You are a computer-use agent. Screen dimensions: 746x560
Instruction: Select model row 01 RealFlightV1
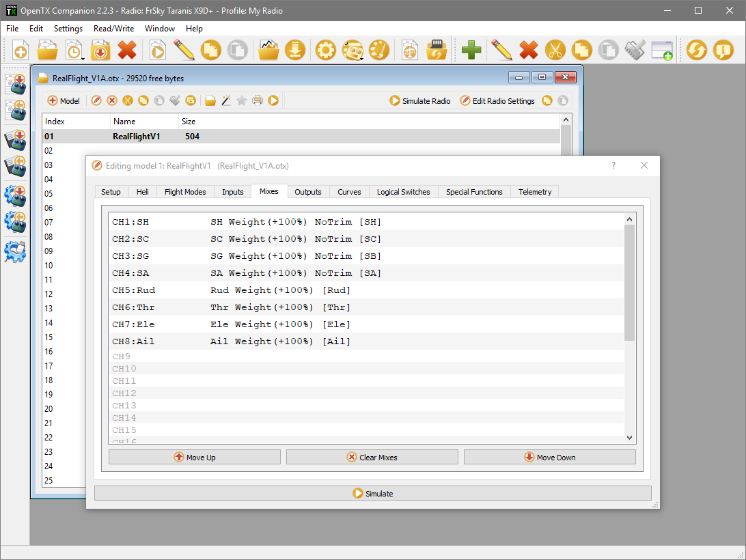(301, 137)
